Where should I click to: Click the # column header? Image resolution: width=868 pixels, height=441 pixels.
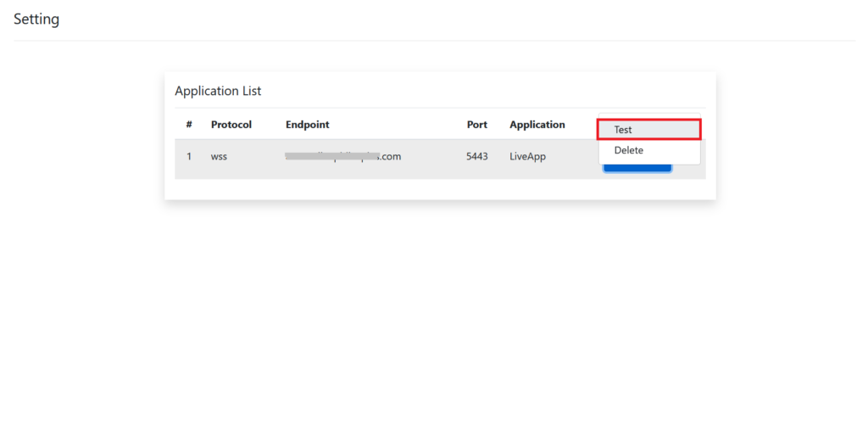point(189,125)
